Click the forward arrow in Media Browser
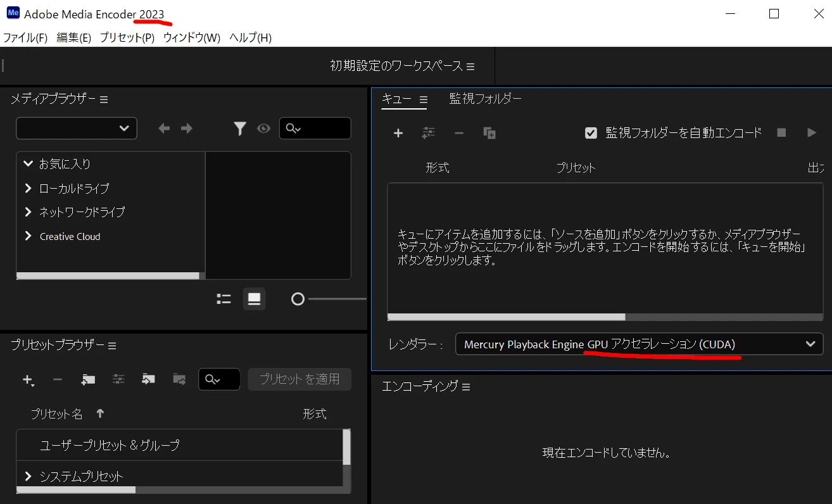This screenshot has height=504, width=832. click(186, 129)
